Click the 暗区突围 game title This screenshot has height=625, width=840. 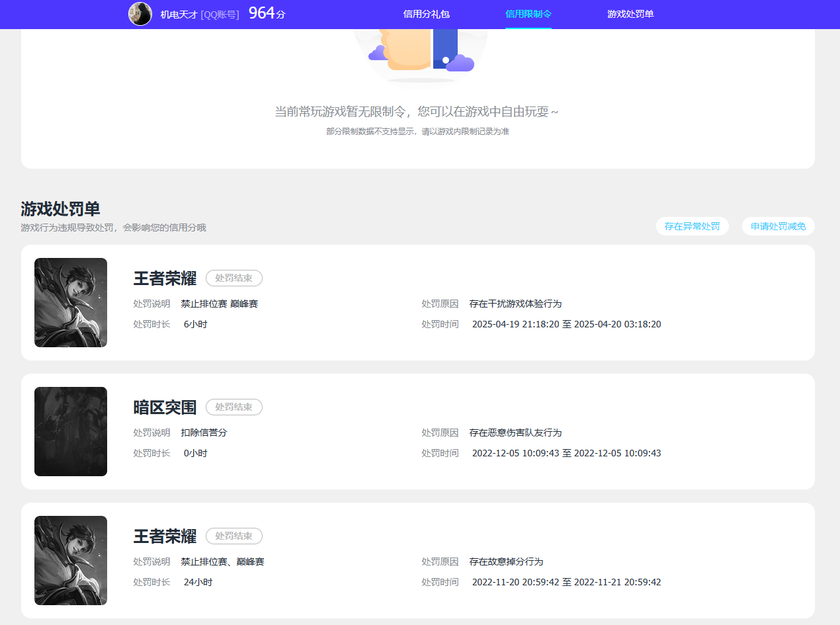click(165, 407)
